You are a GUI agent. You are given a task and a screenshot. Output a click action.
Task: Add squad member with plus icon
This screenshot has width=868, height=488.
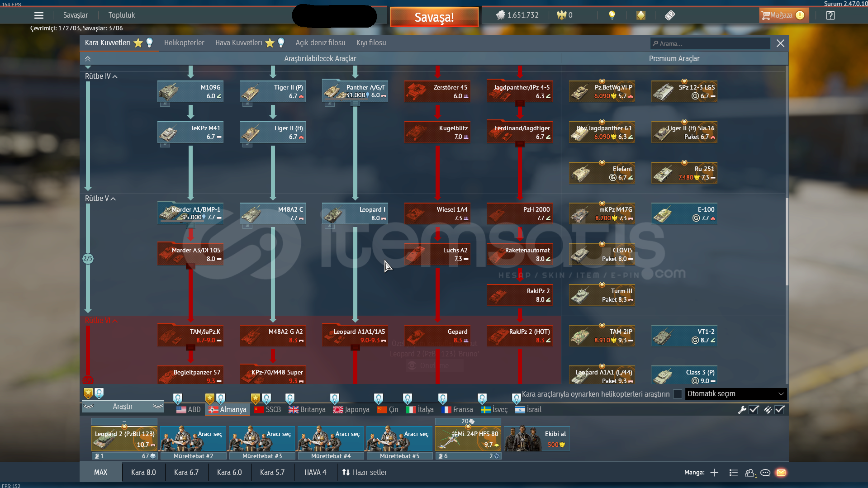coord(714,473)
